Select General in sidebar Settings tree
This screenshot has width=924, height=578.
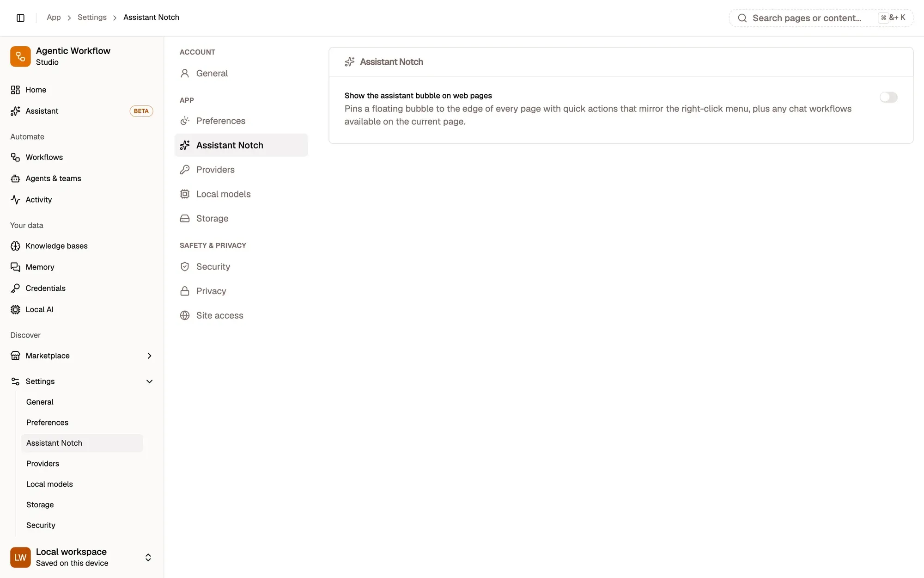[x=82, y=402]
